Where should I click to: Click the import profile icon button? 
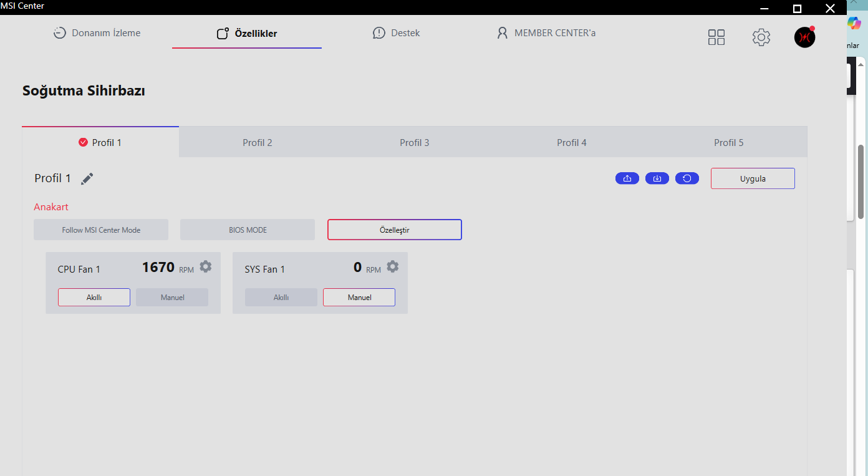tap(657, 178)
